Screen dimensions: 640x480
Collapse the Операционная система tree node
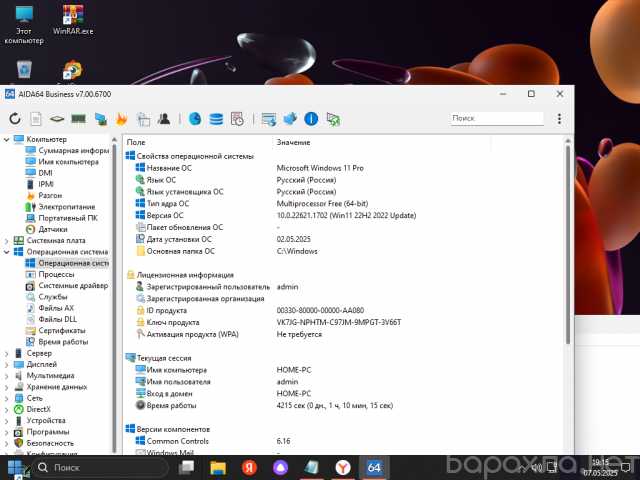pyautogui.click(x=6, y=252)
